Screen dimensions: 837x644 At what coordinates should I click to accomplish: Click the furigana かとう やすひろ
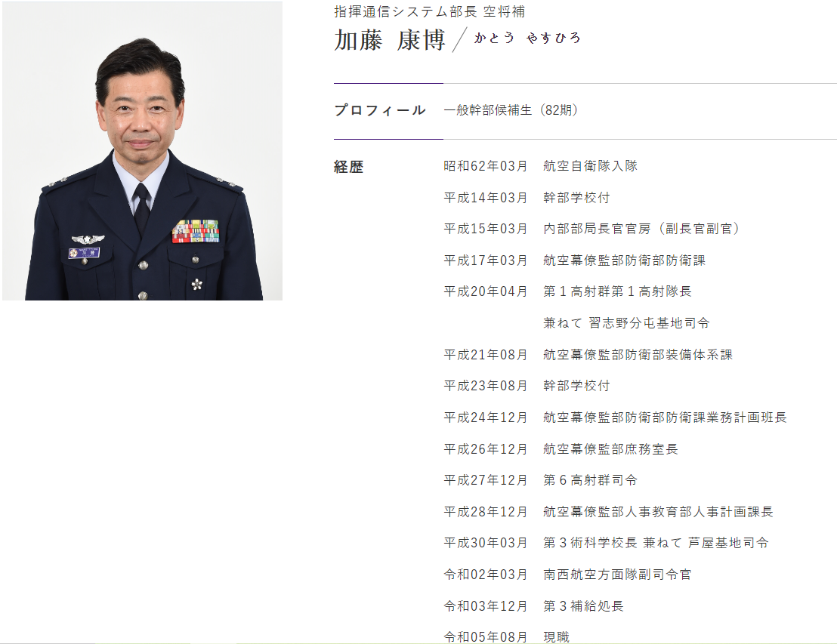pyautogui.click(x=527, y=38)
